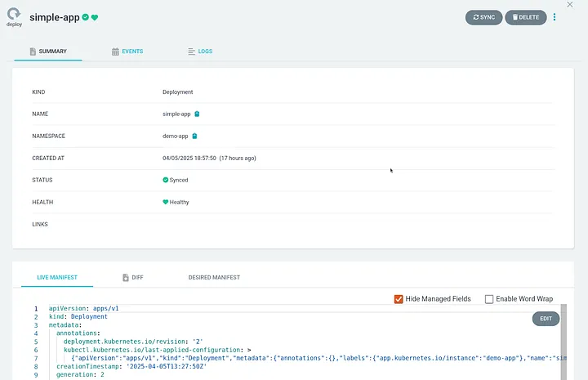
Task: Click the green heart beside the simple-app title
Action: tap(95, 17)
